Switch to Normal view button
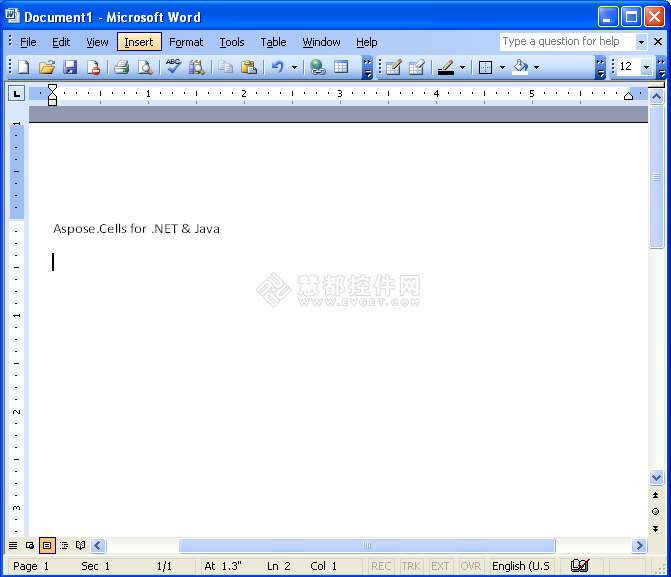The height and width of the screenshot is (577, 671). [13, 546]
